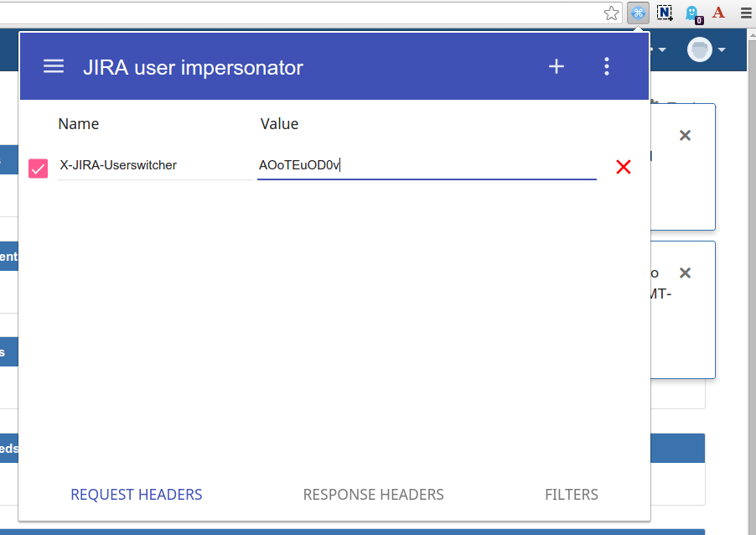
Task: Click the Ghostery ghost extension icon
Action: [x=691, y=13]
